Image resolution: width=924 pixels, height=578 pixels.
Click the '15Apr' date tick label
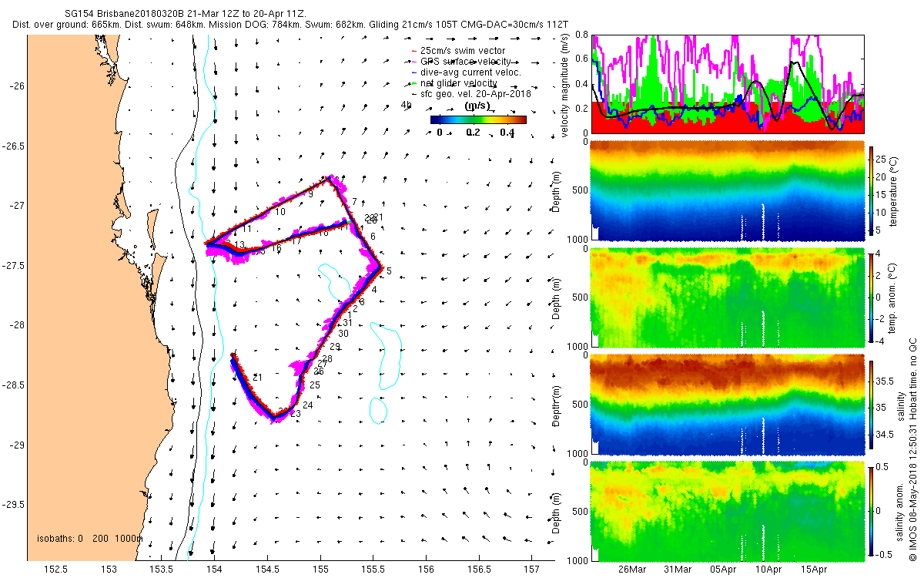815,570
